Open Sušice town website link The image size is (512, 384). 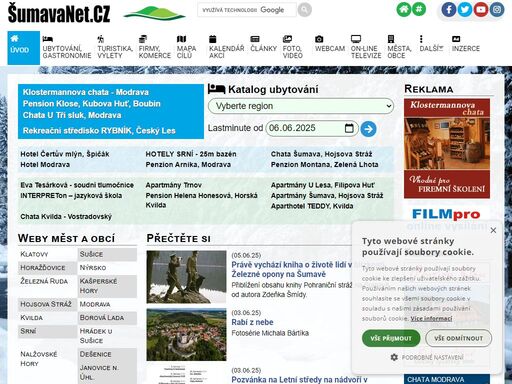pos(91,254)
